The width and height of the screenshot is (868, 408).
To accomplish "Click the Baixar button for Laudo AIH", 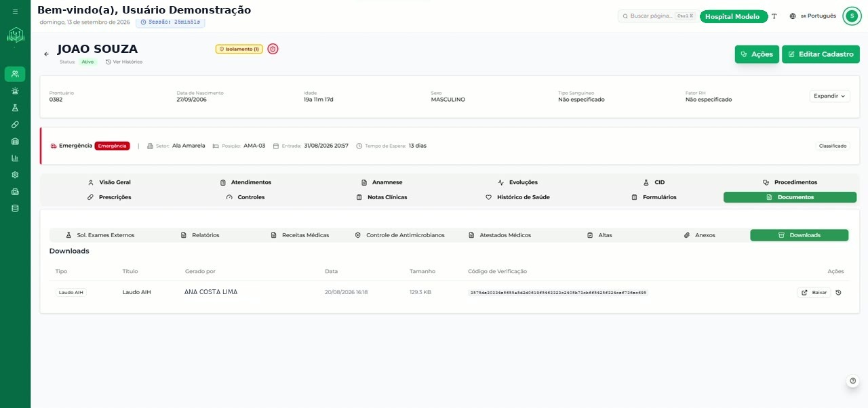I will click(x=814, y=293).
